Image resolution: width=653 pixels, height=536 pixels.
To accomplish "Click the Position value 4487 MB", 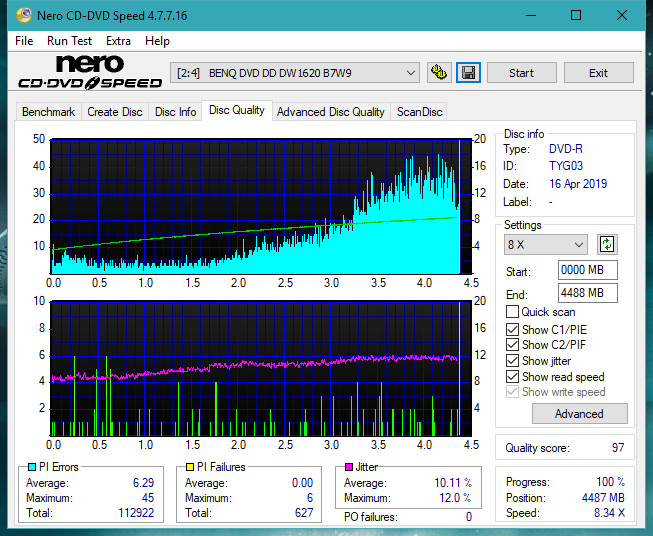I will point(603,498).
